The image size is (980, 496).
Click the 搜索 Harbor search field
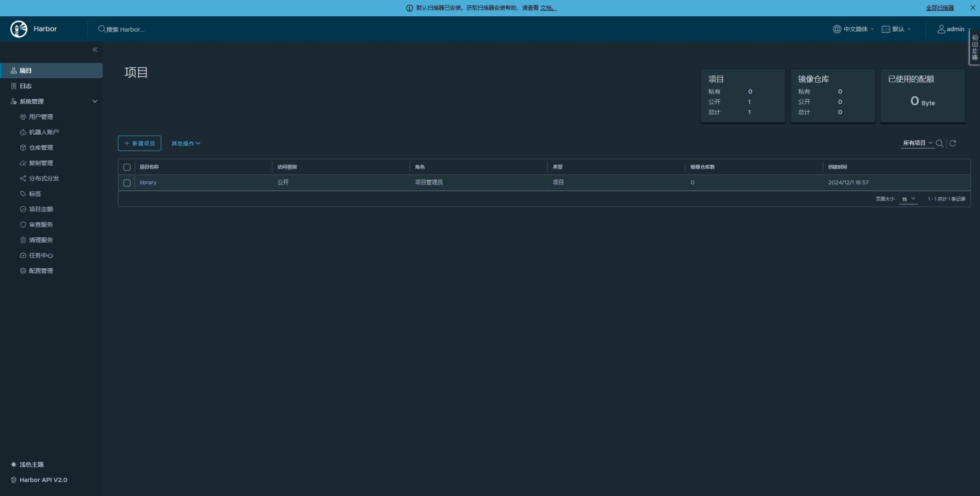click(125, 29)
